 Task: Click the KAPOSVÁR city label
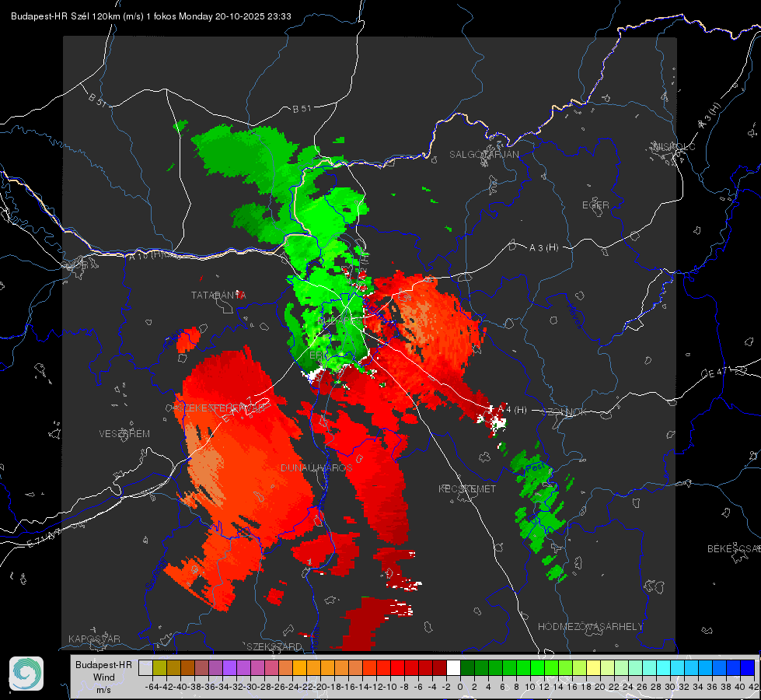coord(94,639)
